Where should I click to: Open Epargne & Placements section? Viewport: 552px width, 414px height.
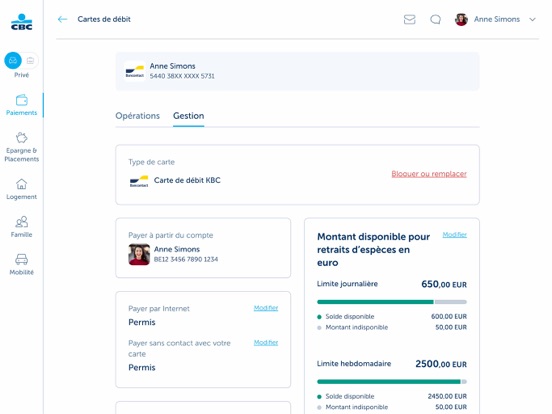pos(21,147)
